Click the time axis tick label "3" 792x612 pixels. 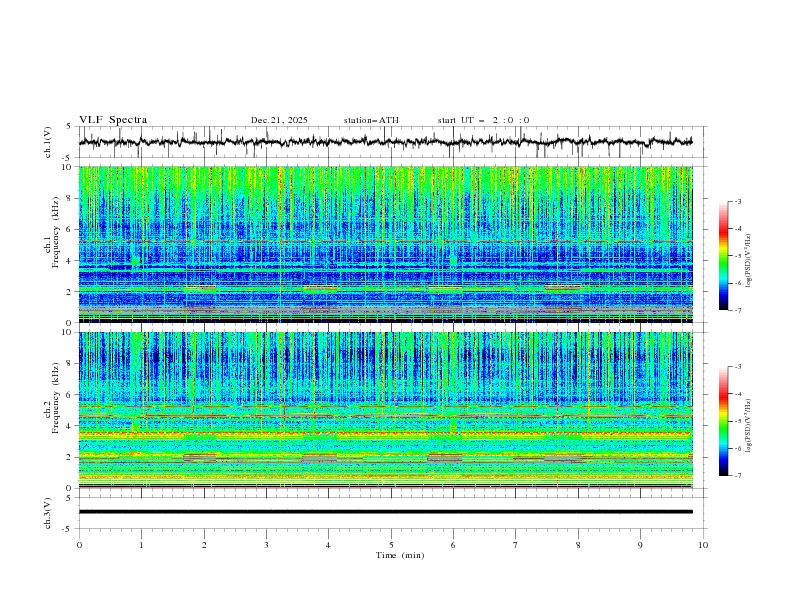(x=266, y=545)
